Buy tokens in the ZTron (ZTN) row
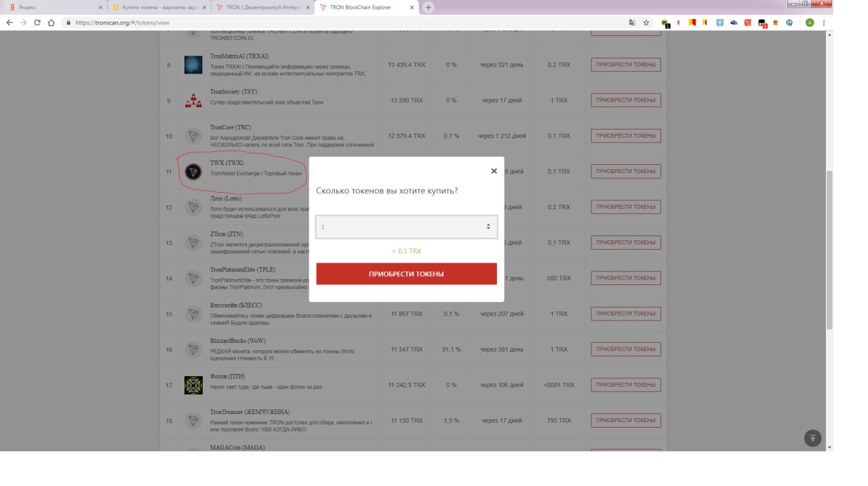This screenshot has width=868, height=486. point(626,242)
